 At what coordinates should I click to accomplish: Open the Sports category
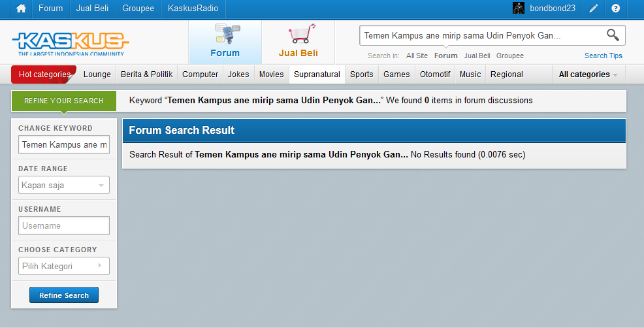tap(362, 74)
